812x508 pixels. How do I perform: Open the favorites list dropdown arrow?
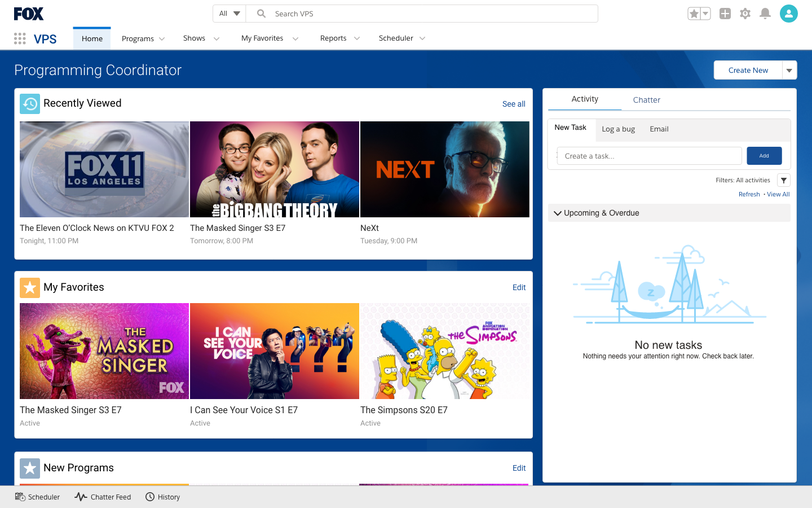click(x=705, y=14)
